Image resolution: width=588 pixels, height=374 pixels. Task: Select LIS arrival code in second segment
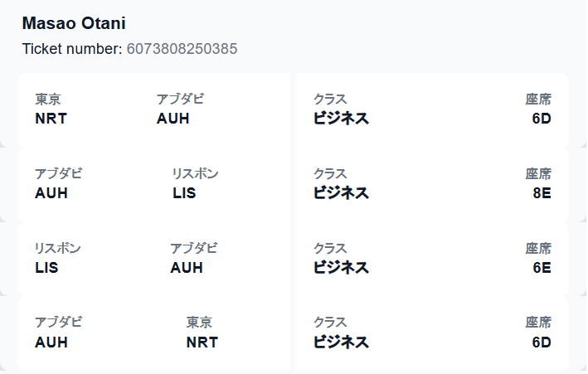[x=184, y=193]
